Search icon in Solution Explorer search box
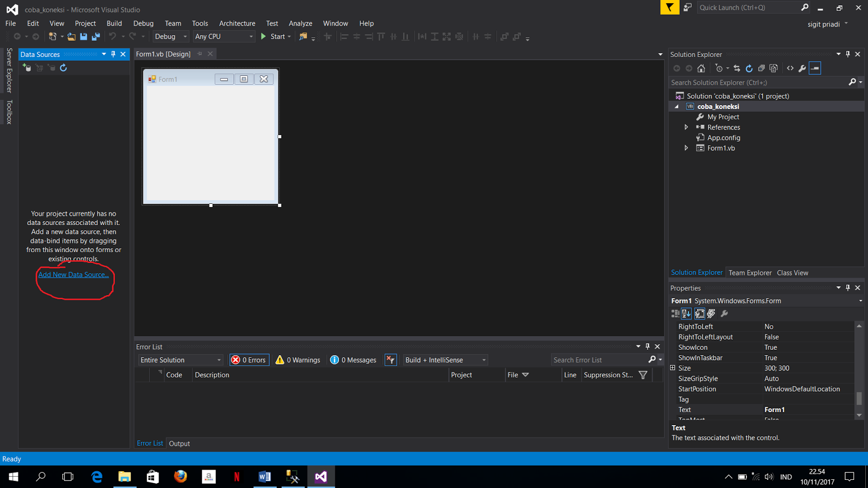This screenshot has height=488, width=868. pyautogui.click(x=852, y=82)
